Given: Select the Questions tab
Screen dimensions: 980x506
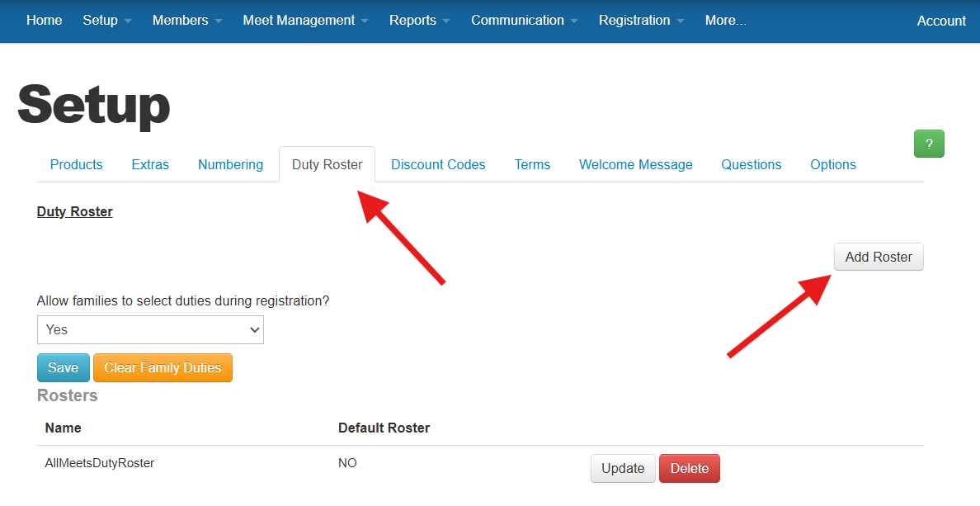Looking at the screenshot, I should 751,164.
